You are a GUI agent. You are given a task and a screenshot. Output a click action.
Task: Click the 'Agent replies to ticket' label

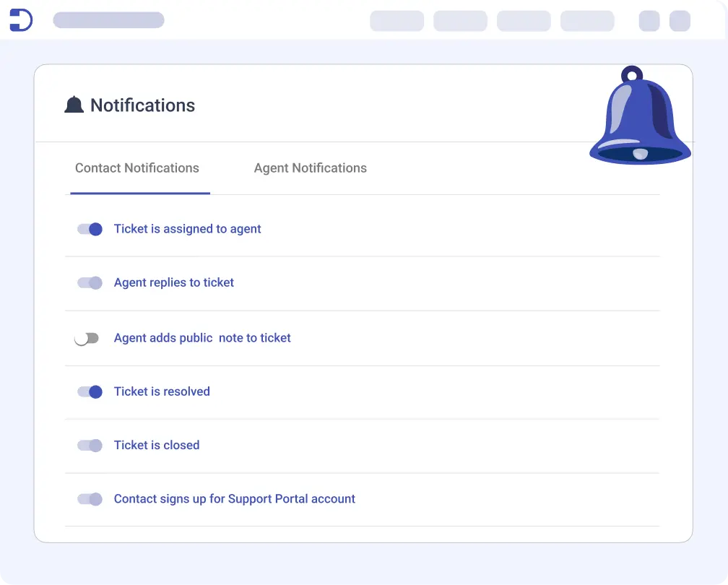(174, 282)
